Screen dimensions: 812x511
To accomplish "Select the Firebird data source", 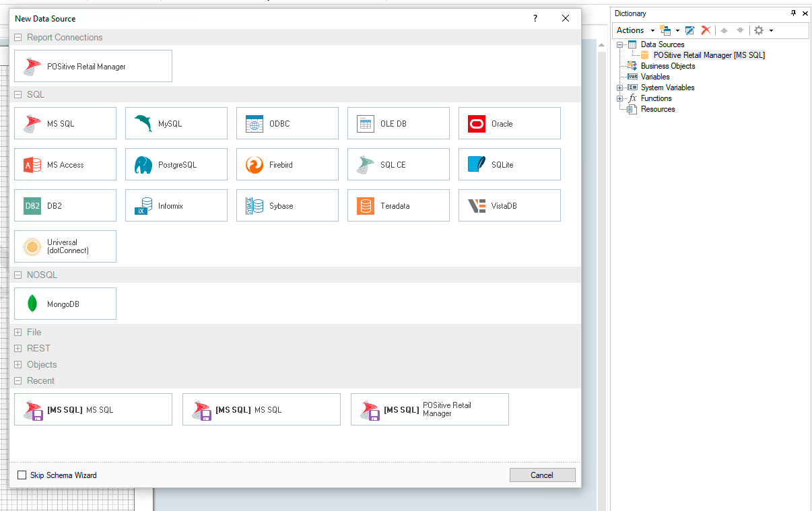I will 287,164.
